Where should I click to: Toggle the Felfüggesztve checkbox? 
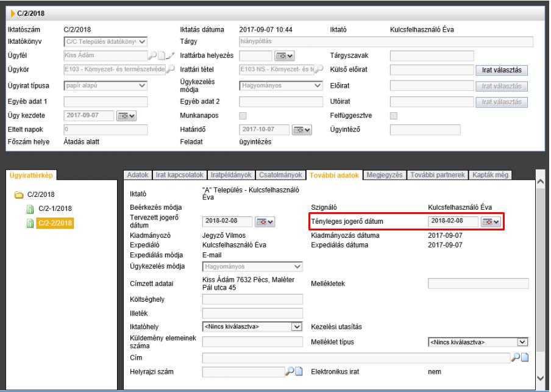coord(394,116)
